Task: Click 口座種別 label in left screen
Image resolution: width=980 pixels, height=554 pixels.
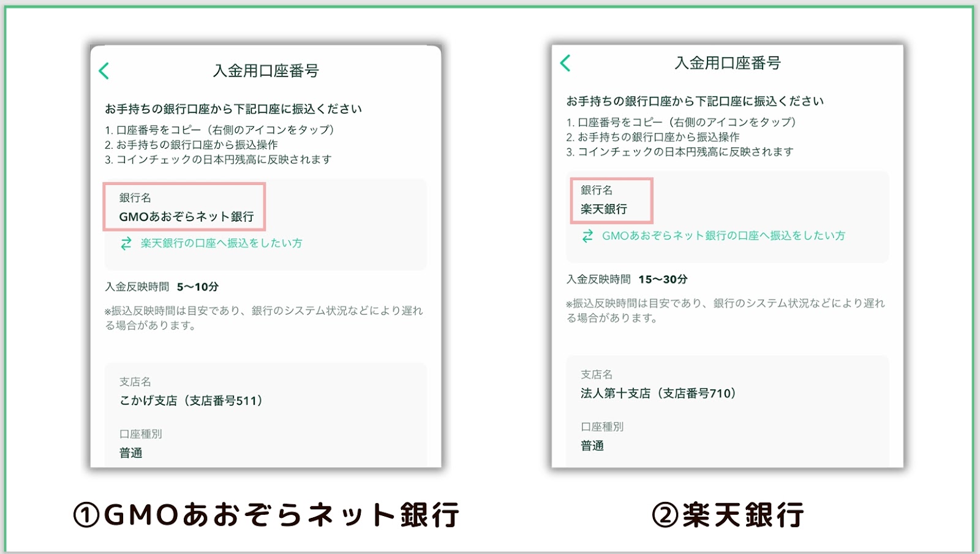Action: point(140,434)
